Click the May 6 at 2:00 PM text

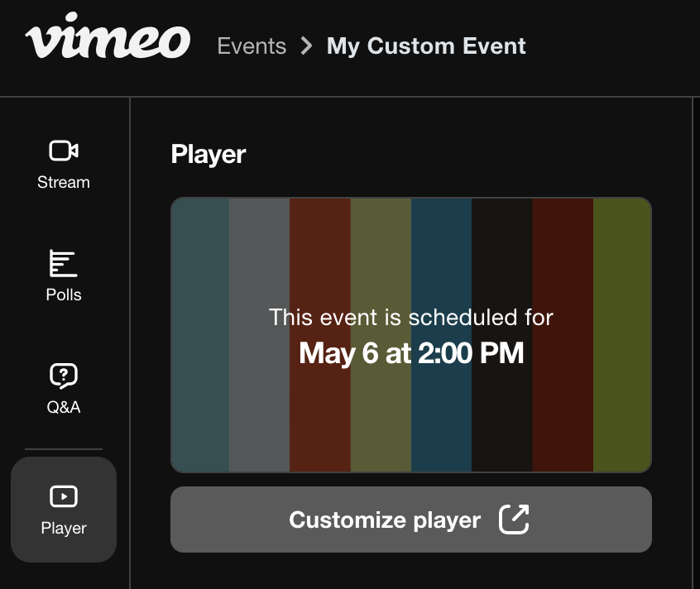coord(411,354)
